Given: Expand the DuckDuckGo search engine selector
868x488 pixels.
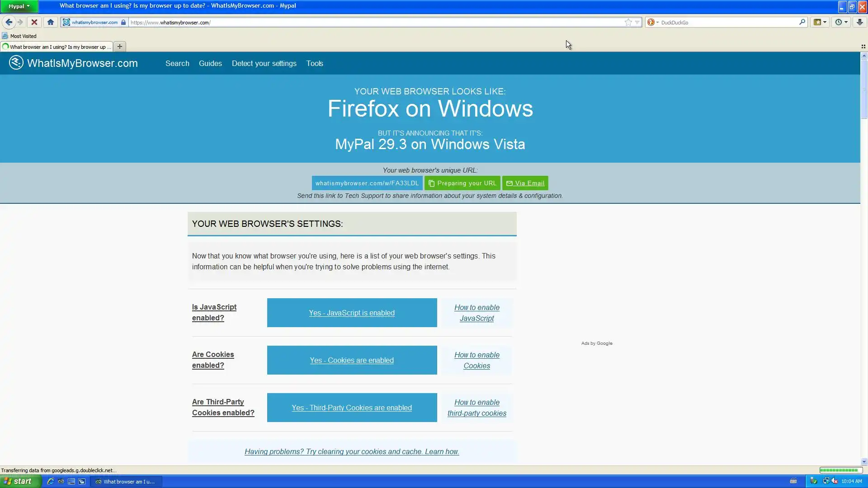Looking at the screenshot, I should 652,22.
